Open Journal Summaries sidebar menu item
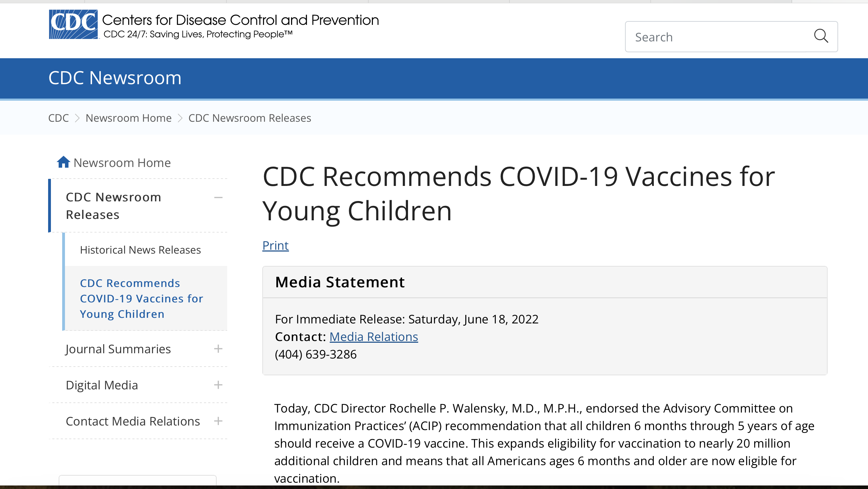Viewport: 868px width, 489px height. 118,349
